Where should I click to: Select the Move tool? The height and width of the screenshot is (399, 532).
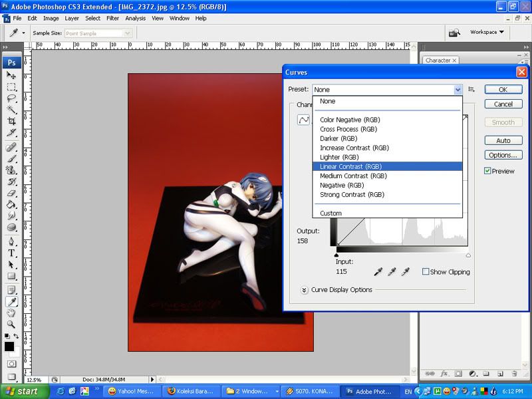pyautogui.click(x=11, y=75)
